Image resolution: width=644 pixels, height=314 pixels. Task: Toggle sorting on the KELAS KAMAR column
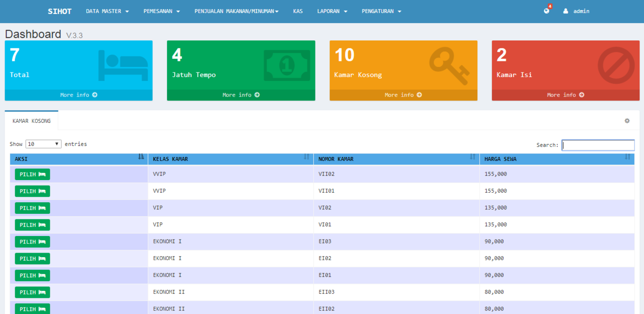click(x=307, y=158)
